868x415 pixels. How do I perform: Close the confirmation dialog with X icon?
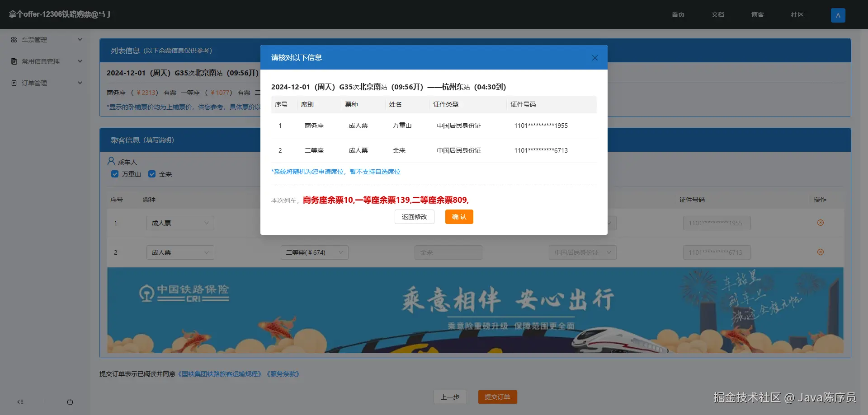(594, 58)
